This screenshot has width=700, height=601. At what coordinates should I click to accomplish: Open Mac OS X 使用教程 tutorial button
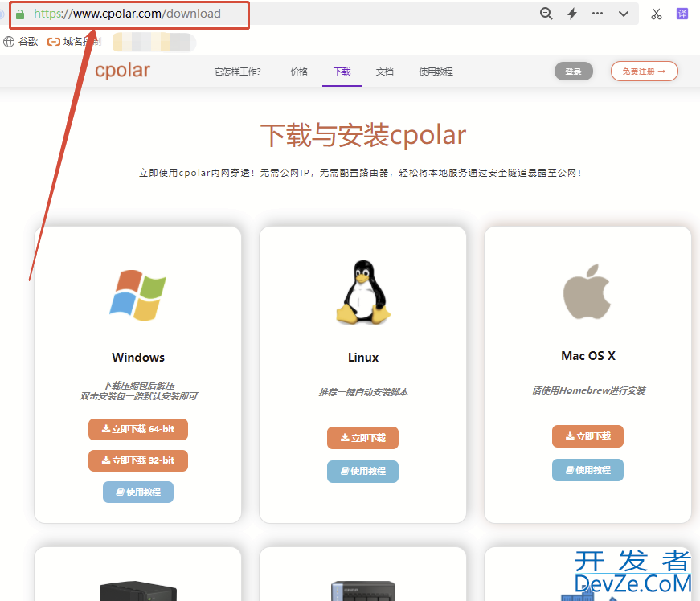pos(588,470)
